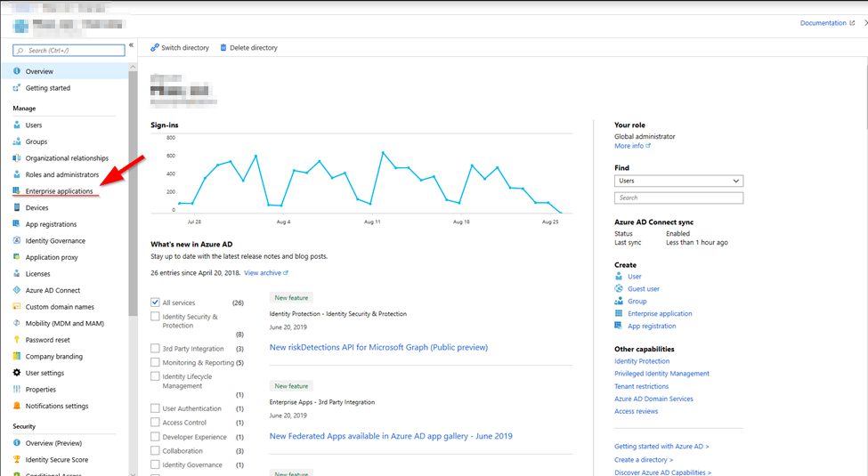Check the 3rd Party Integration checkbox
Viewport: 868px width, 476px height.
(155, 348)
